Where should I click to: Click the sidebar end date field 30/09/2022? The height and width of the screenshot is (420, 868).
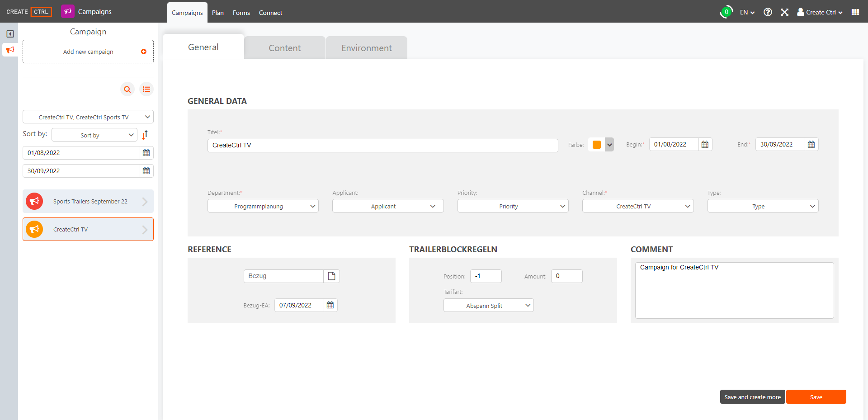click(81, 171)
